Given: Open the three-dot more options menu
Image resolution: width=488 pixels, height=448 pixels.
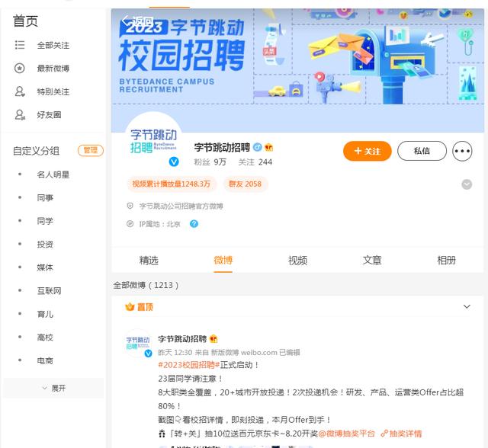Looking at the screenshot, I should [x=462, y=151].
